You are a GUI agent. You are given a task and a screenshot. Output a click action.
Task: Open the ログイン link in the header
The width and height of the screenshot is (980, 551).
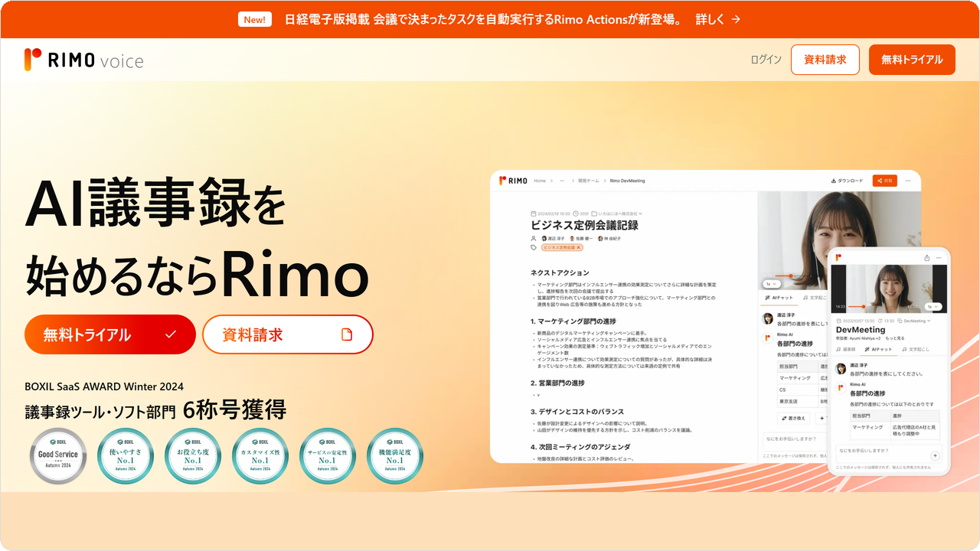pyautogui.click(x=766, y=60)
